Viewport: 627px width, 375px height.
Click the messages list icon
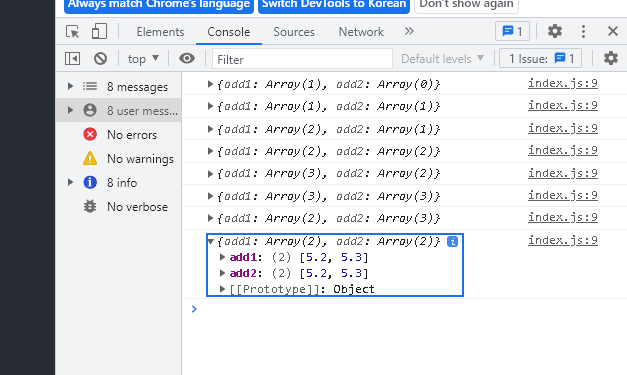click(90, 86)
